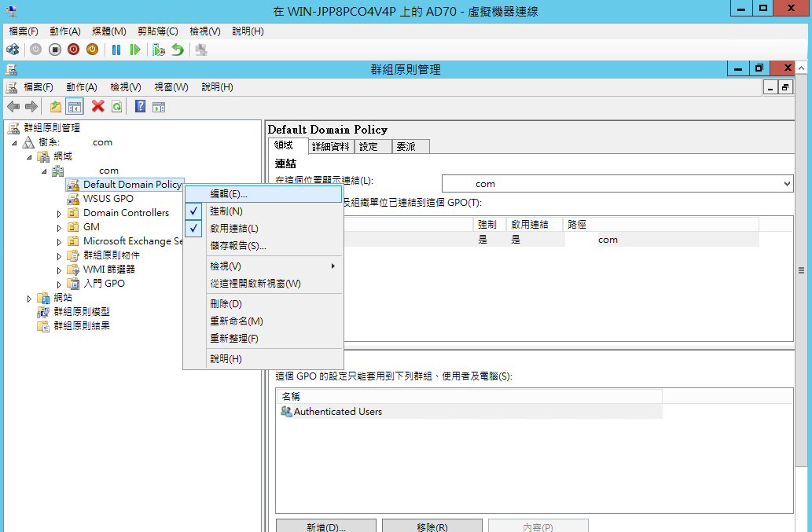Click the right-side vertical scrollbar

point(801,270)
